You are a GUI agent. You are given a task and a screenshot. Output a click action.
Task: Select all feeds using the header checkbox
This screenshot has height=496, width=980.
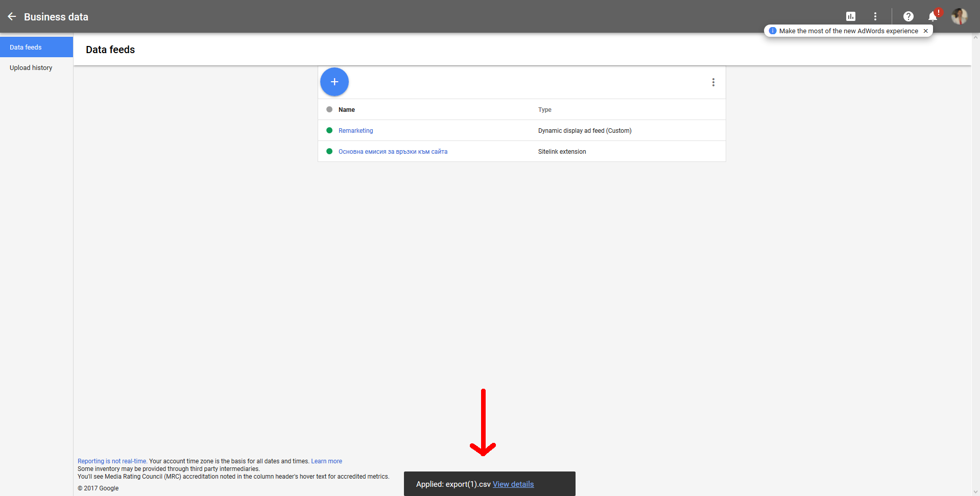pos(329,109)
